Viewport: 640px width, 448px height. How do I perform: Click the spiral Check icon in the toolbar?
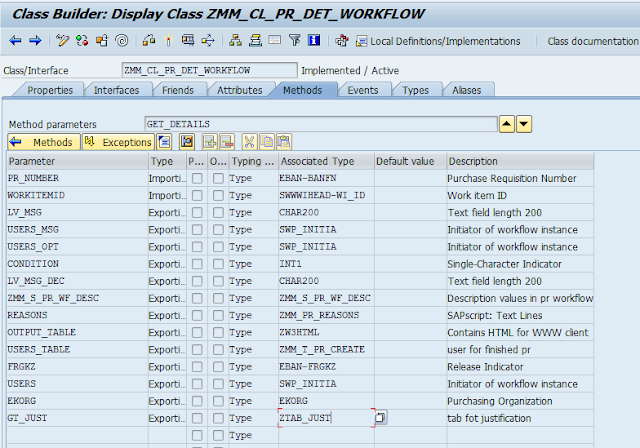(122, 40)
